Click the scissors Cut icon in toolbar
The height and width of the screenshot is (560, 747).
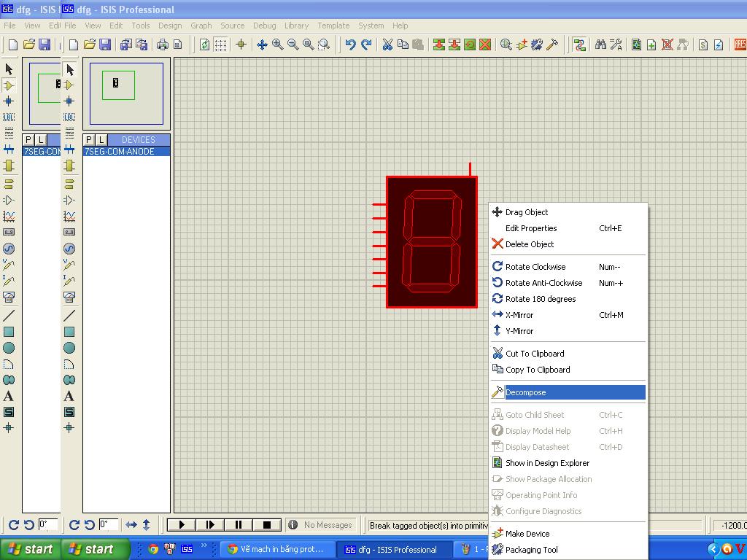387,44
